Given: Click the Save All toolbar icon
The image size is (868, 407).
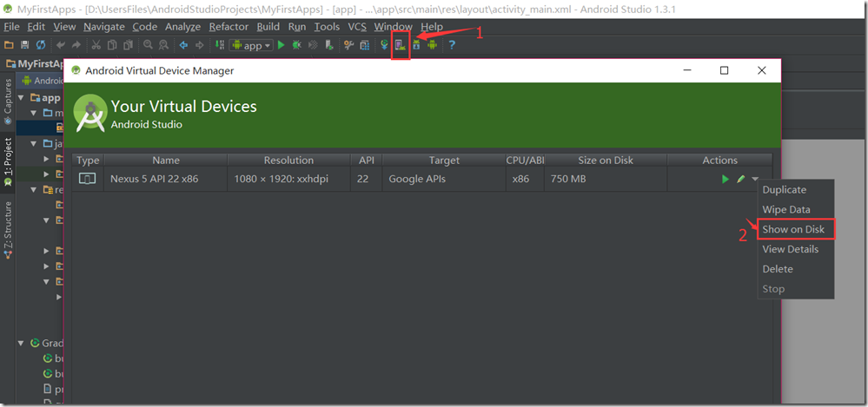Looking at the screenshot, I should 25,45.
